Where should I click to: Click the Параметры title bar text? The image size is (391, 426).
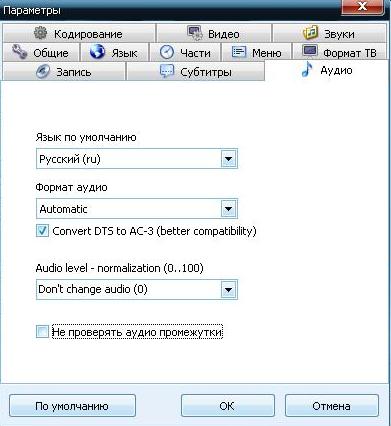(x=32, y=10)
